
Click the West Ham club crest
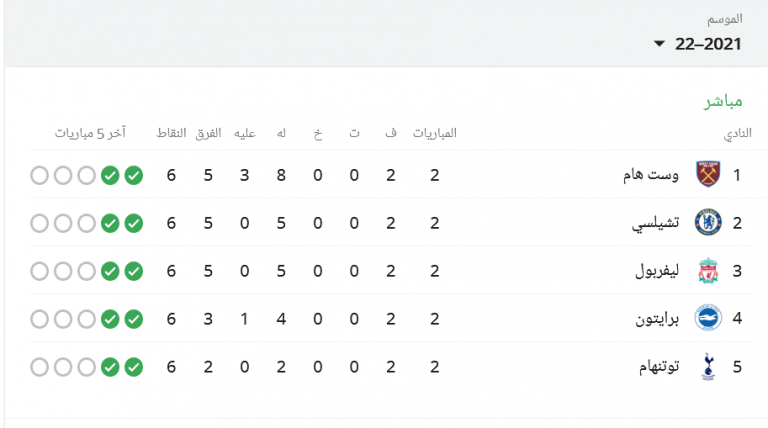[708, 174]
